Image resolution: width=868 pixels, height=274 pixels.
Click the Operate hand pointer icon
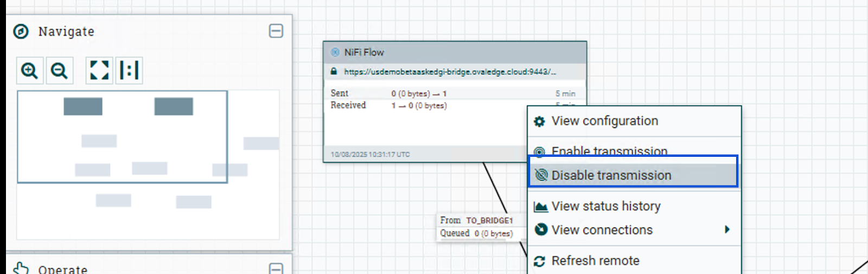(x=21, y=269)
